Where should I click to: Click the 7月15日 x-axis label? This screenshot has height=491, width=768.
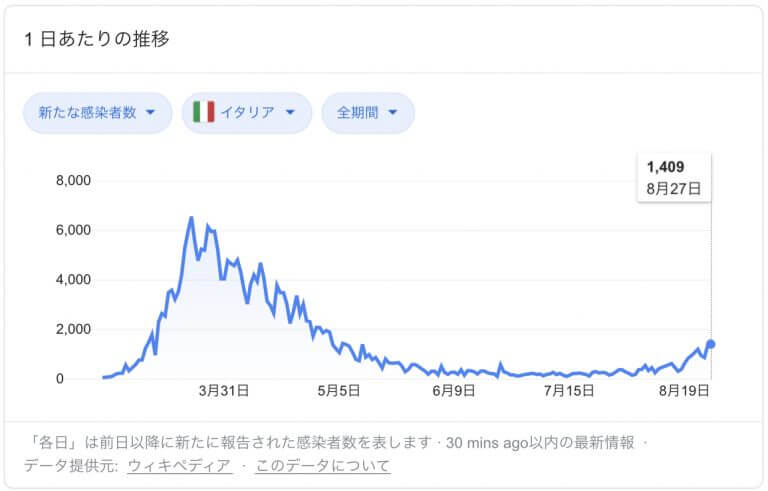pos(567,391)
